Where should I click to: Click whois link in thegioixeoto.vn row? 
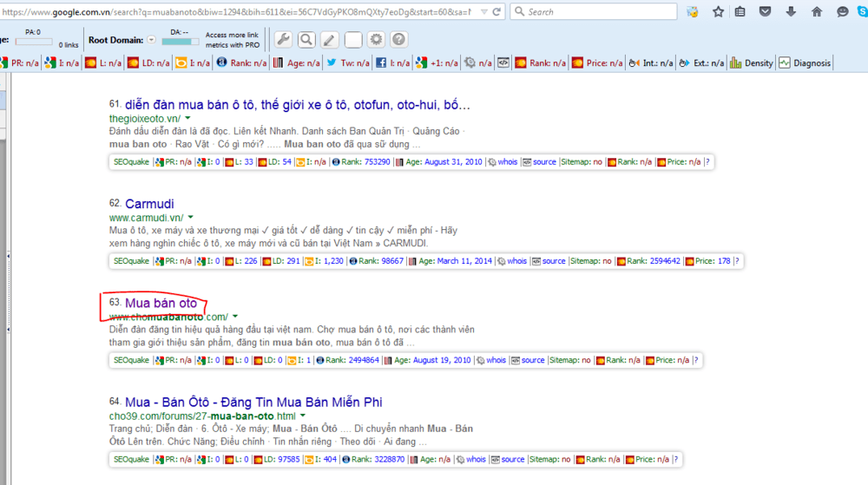tap(507, 162)
